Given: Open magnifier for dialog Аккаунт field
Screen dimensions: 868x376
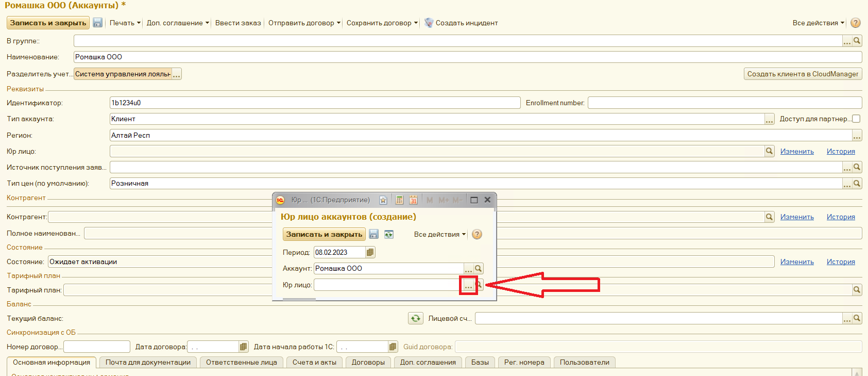Looking at the screenshot, I should click(x=479, y=268).
